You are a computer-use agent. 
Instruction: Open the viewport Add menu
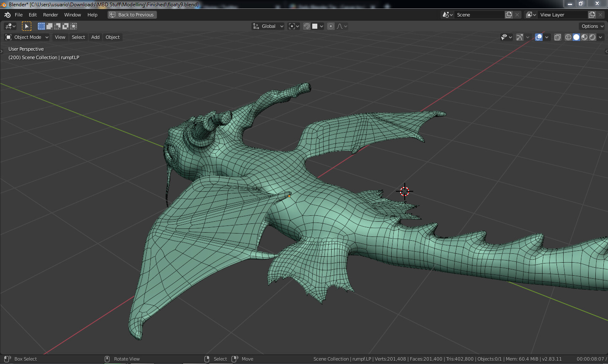tap(95, 37)
